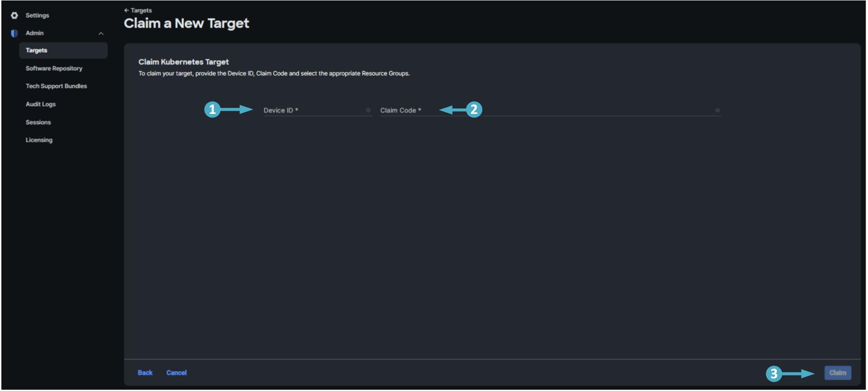
Task: Click the icon inside Device ID field
Action: point(368,110)
